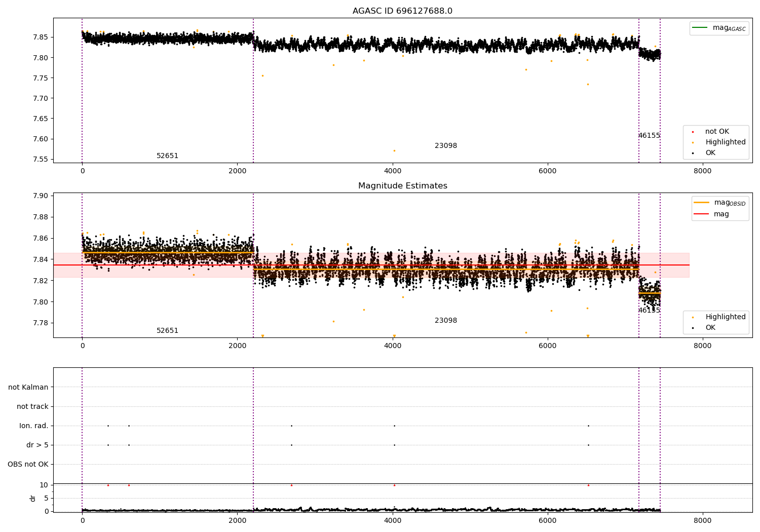This screenshot has width=760, height=532.
Task: Click the 6000 x-tick of the bottom panel
Action: tap(548, 520)
